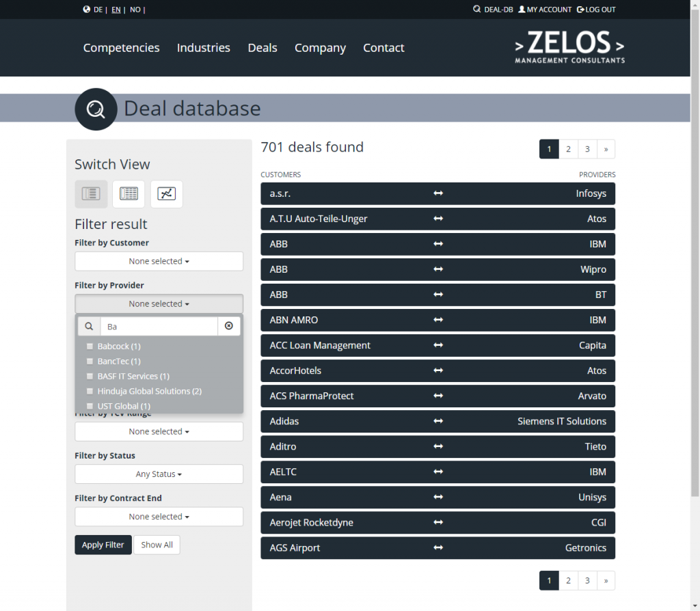This screenshot has width=700, height=611.
Task: Open the AELTC – IBM deal
Action: (438, 472)
